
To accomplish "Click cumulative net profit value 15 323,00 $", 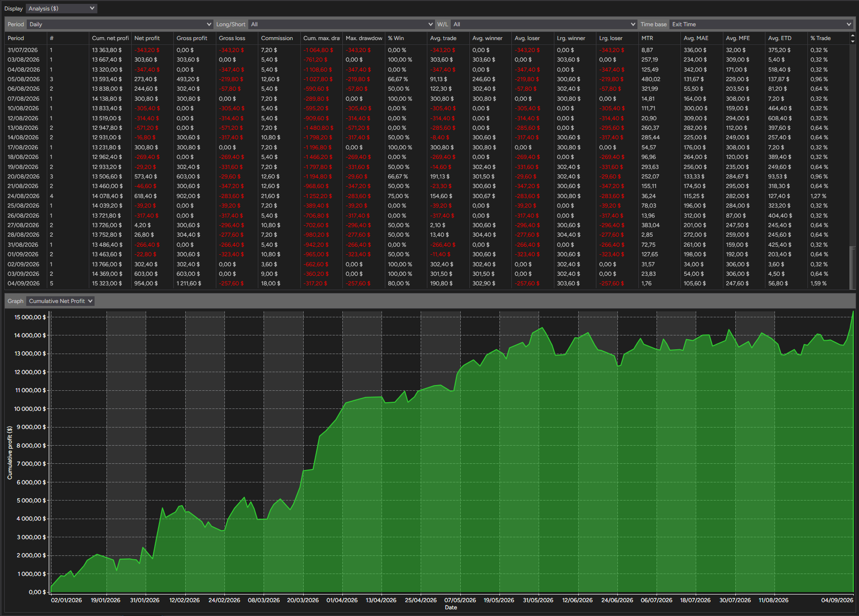I will tap(107, 283).
